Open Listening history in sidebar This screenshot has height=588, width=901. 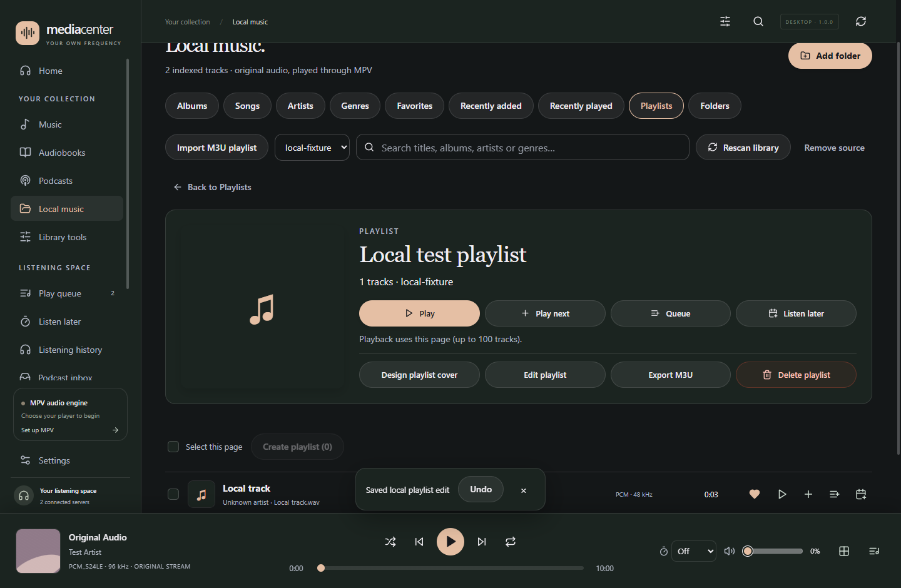pyautogui.click(x=67, y=350)
